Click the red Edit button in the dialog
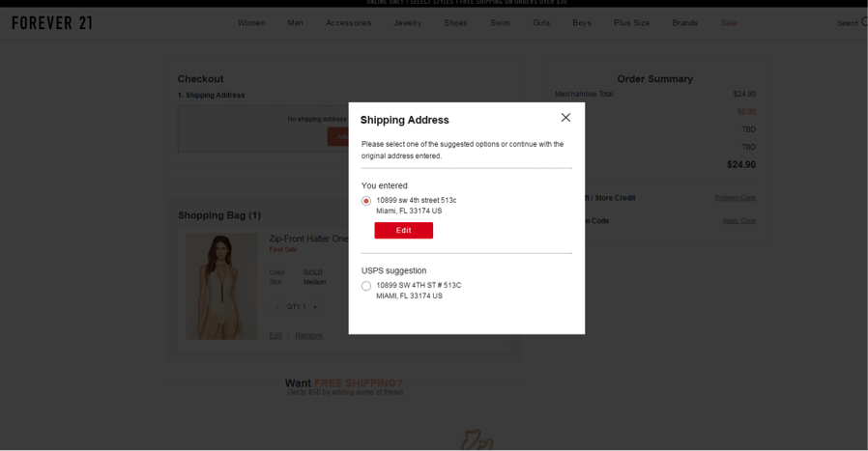Screen dimensions: 868x451 (404, 230)
